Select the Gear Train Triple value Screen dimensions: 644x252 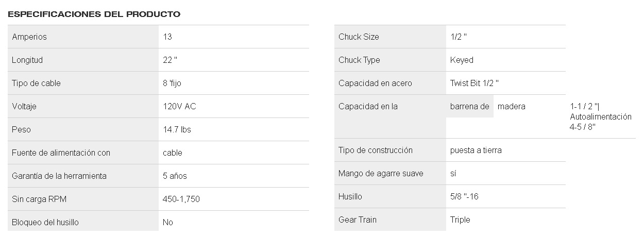(x=460, y=220)
